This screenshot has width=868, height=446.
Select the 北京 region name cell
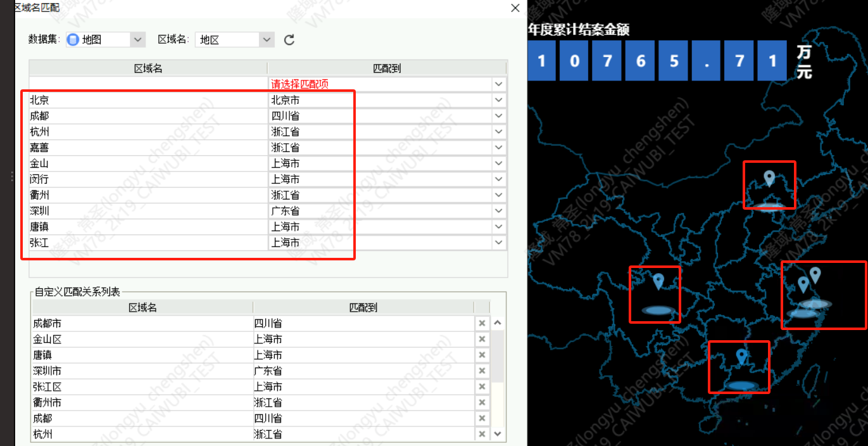tap(148, 100)
